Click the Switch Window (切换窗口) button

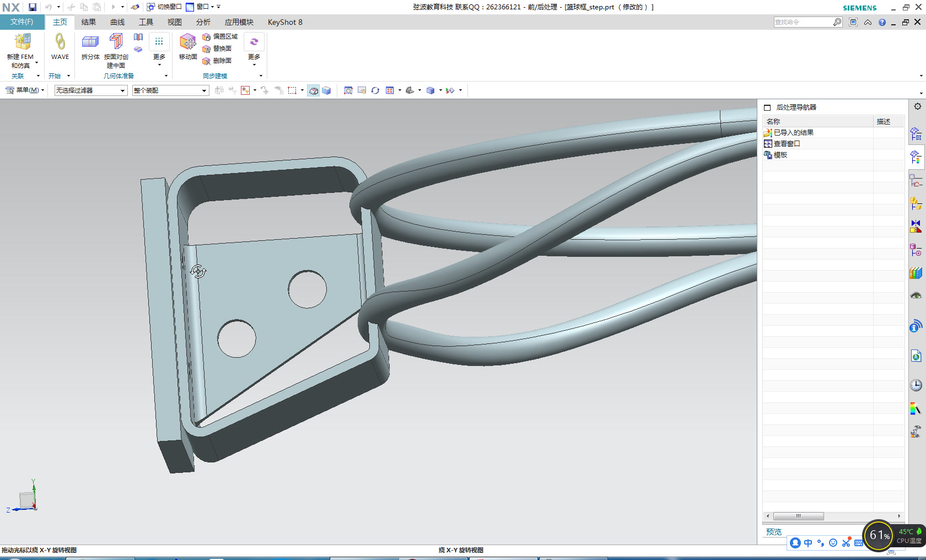(x=164, y=7)
